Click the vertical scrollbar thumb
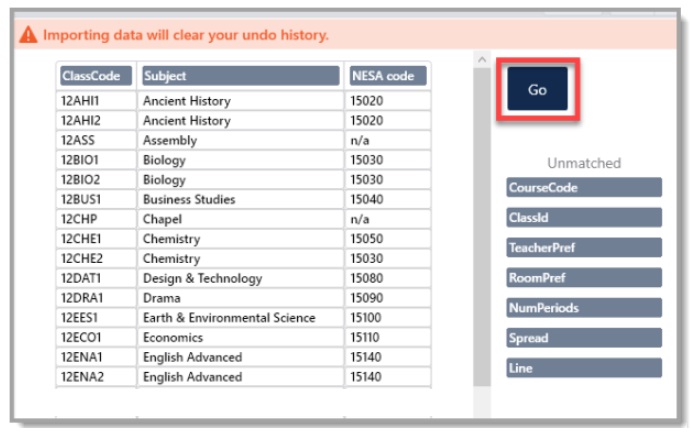The width and height of the screenshot is (691, 435). click(482, 227)
